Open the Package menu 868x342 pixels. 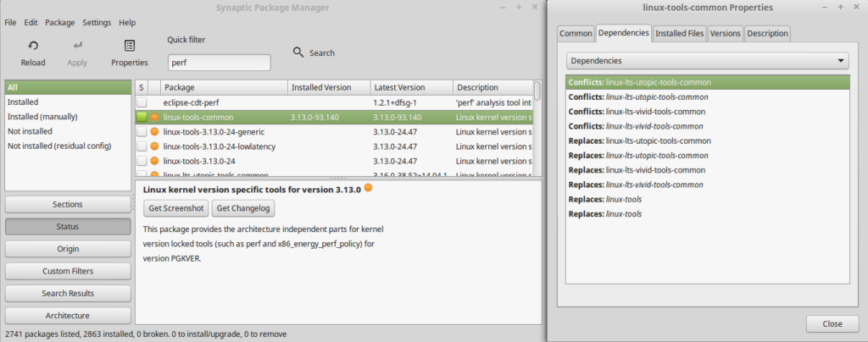(x=59, y=22)
